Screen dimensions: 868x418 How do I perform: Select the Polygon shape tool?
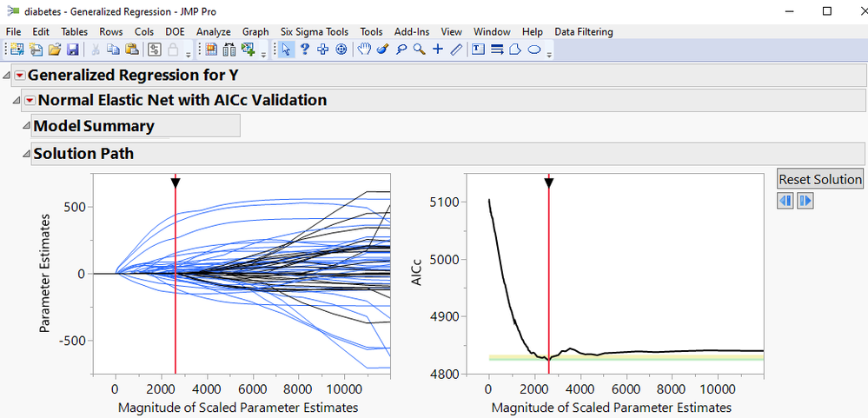pos(515,50)
